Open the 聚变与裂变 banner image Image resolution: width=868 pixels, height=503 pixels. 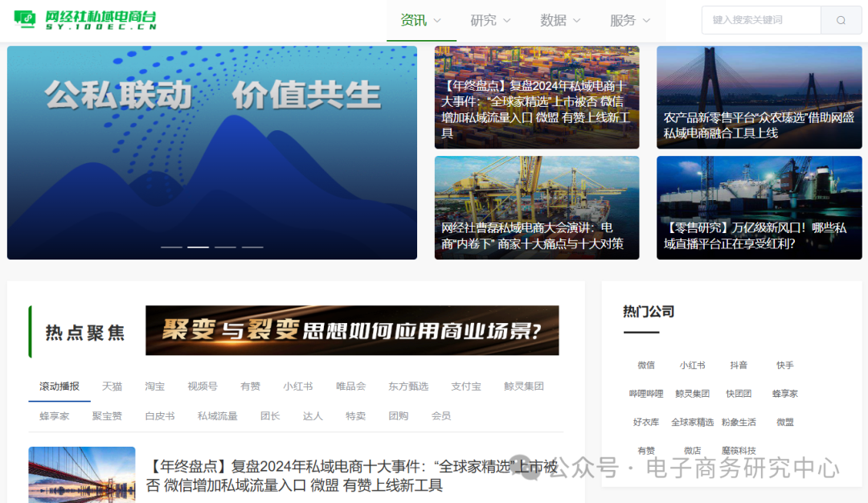point(351,331)
